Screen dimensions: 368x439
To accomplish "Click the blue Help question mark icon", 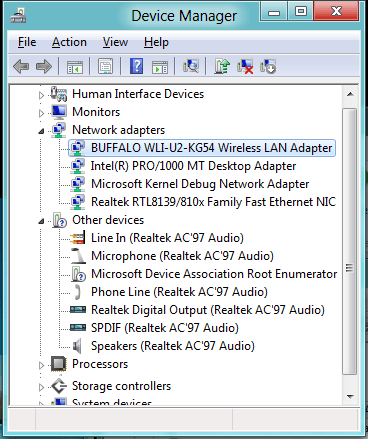I will click(x=136, y=66).
